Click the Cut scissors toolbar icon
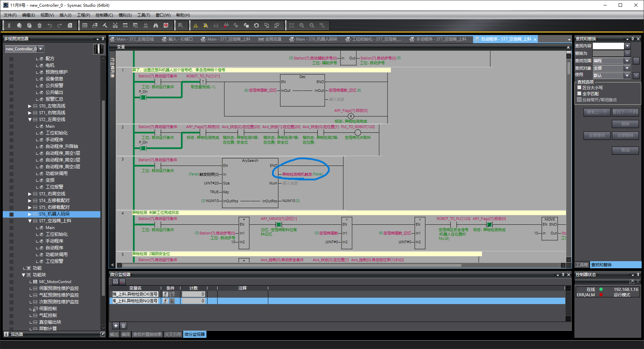Viewport: 644px width, 349px height. [9, 25]
